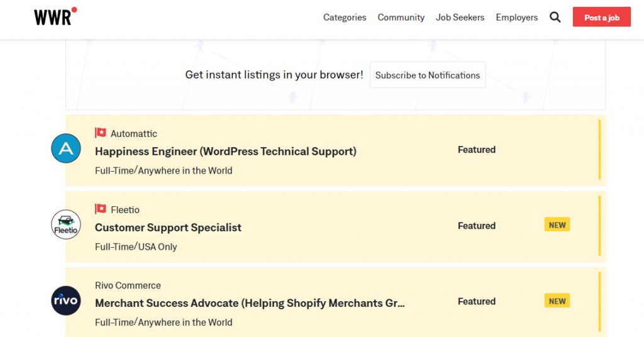Open the Customer Support Specialist listing
Viewport: 644px width, 337px height.
pos(168,228)
